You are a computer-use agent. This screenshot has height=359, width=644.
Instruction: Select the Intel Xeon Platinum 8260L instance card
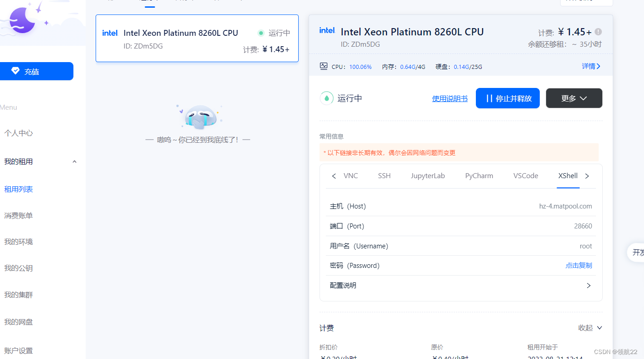point(197,39)
